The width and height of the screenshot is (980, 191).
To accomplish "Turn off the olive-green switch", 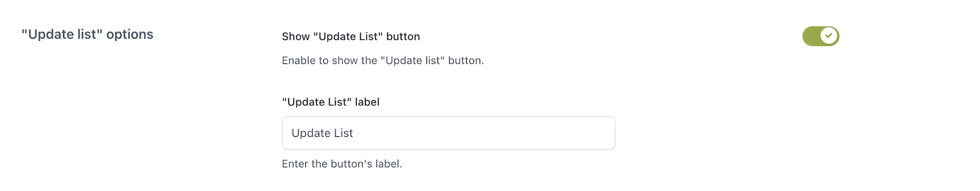I will [x=821, y=36].
